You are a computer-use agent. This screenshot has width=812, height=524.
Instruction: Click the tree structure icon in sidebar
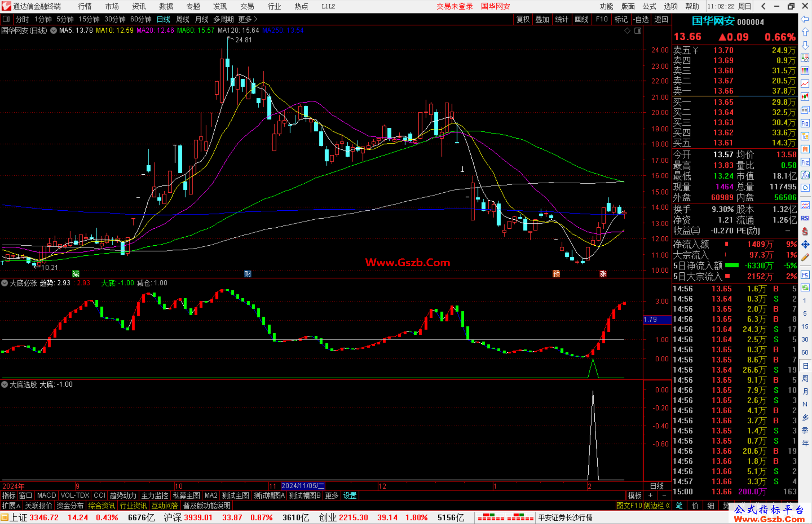tap(805, 136)
